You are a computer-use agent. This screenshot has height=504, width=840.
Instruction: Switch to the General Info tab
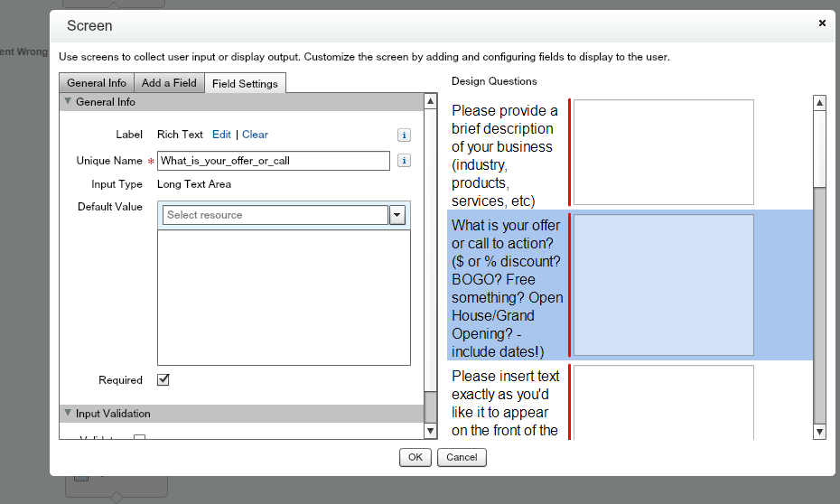[x=97, y=83]
